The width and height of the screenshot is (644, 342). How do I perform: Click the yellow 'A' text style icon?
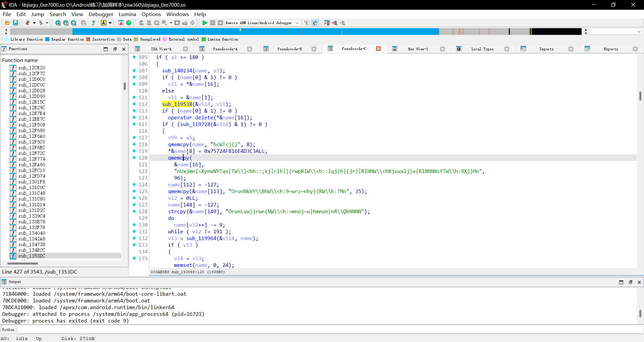104,23
